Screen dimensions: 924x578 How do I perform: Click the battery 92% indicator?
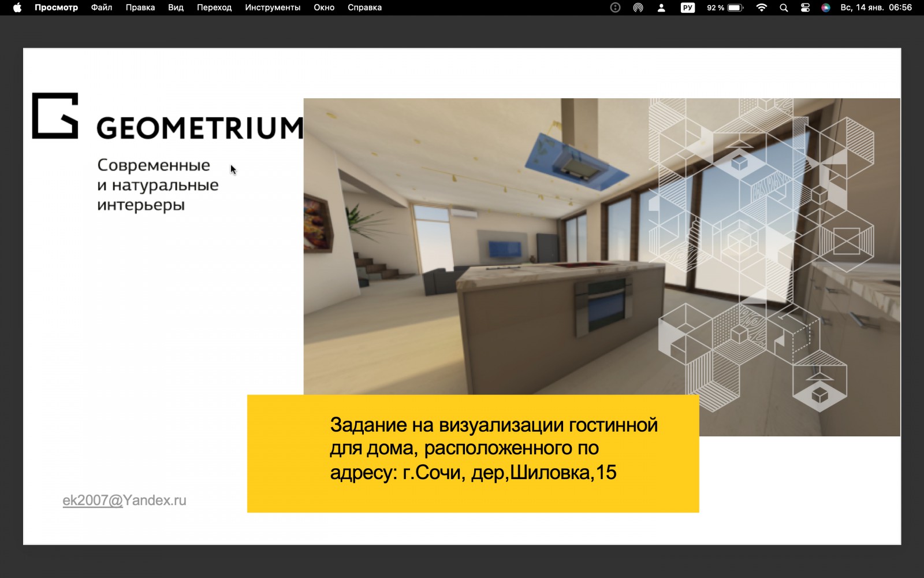pyautogui.click(x=725, y=8)
